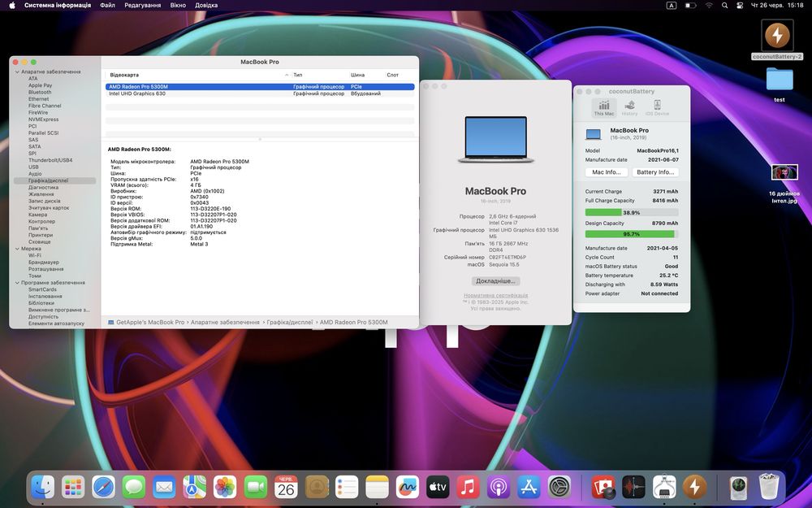The width and height of the screenshot is (812, 508).
Task: Open System Settings gear in dock
Action: tap(559, 487)
